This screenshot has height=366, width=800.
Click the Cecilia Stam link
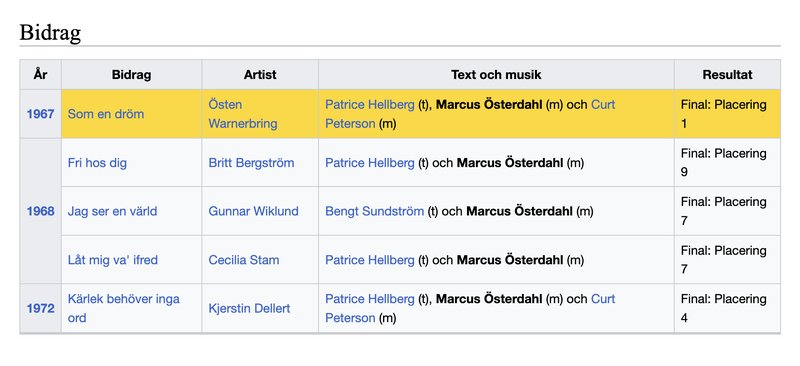click(243, 260)
